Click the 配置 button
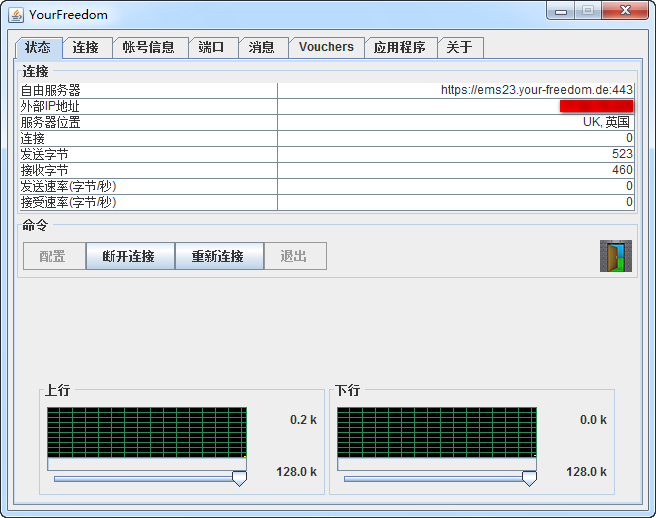This screenshot has height=518, width=656. click(x=53, y=256)
